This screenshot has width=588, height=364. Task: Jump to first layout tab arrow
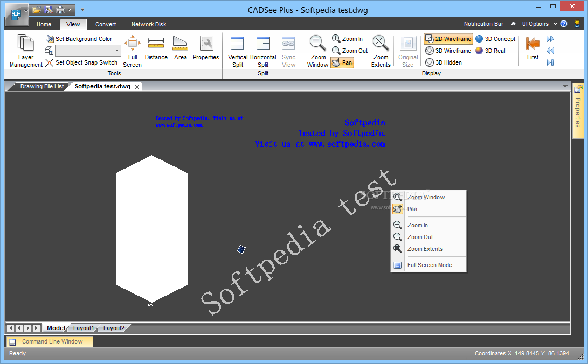click(x=10, y=328)
